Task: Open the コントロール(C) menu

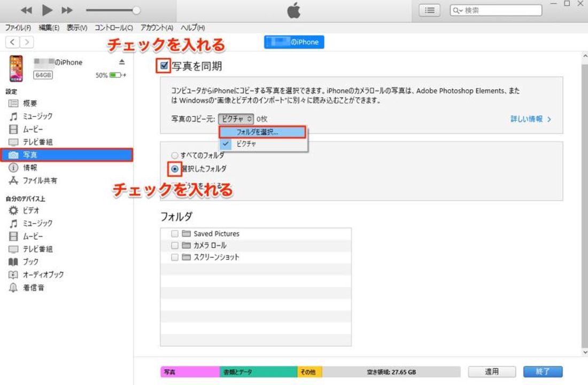Action: (113, 28)
